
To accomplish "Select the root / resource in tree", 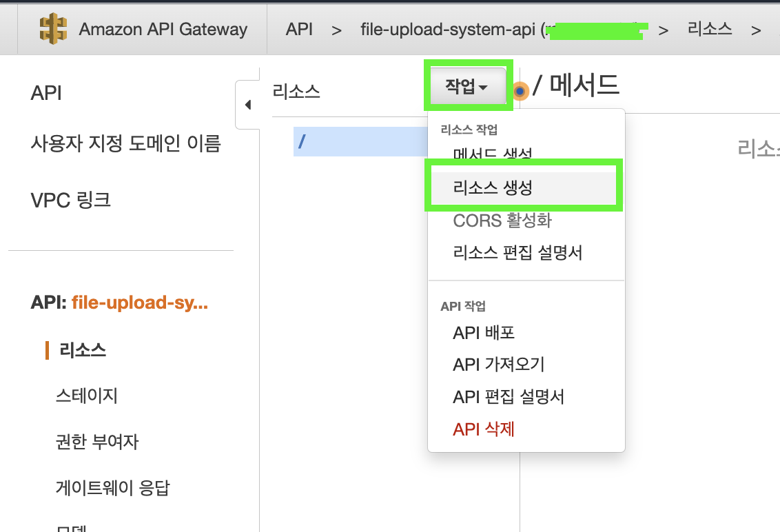I will (x=360, y=141).
